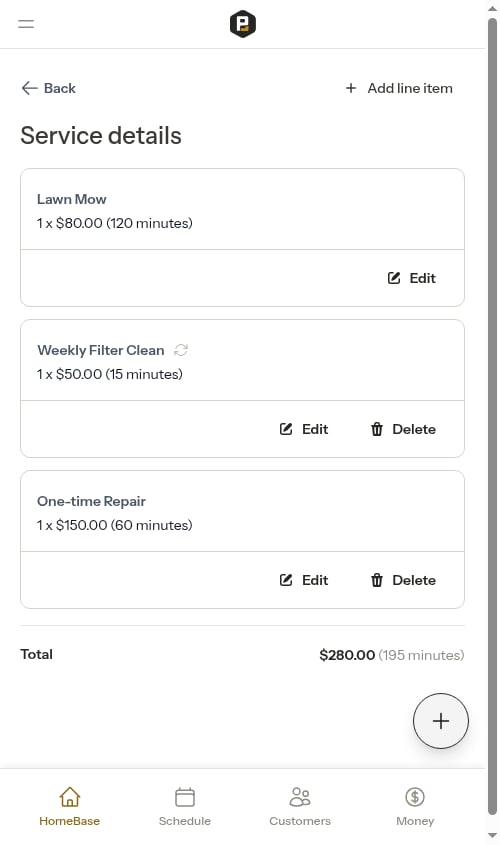500x845 pixels.
Task: Click the Service details heading
Action: (101, 135)
